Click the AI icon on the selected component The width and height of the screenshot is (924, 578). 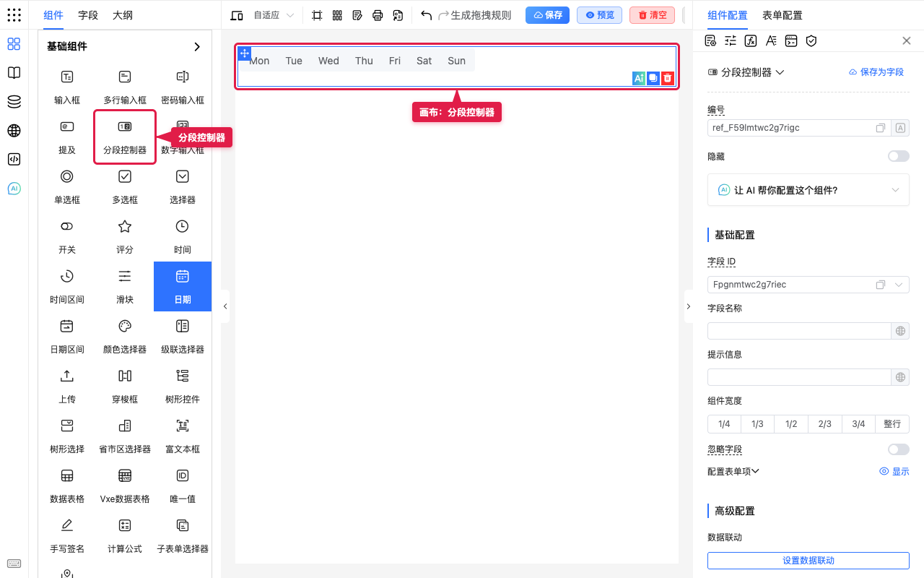[x=638, y=78]
